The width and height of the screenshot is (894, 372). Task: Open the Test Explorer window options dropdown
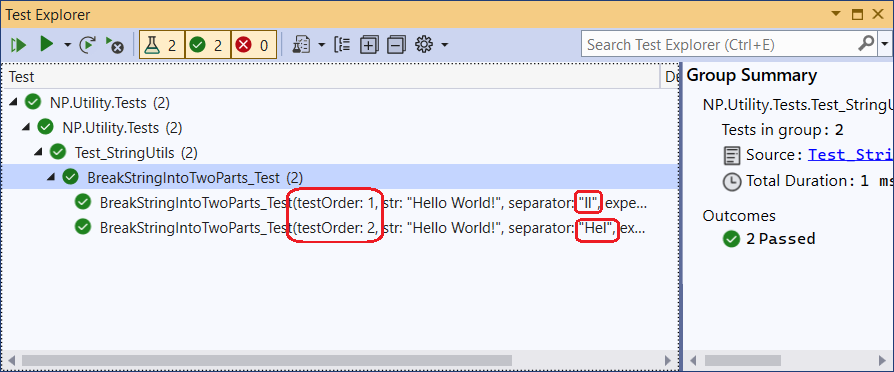(836, 14)
